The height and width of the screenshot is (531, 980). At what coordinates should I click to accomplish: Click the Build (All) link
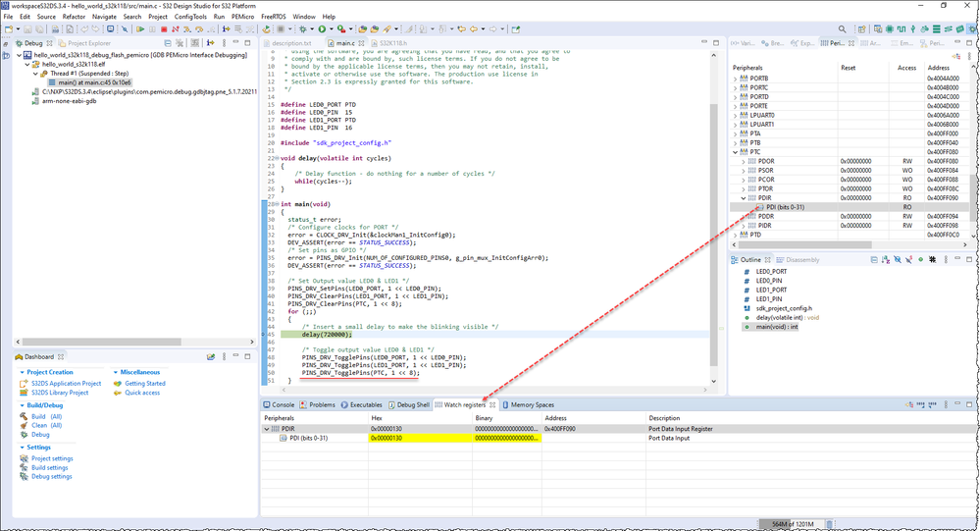(46, 416)
